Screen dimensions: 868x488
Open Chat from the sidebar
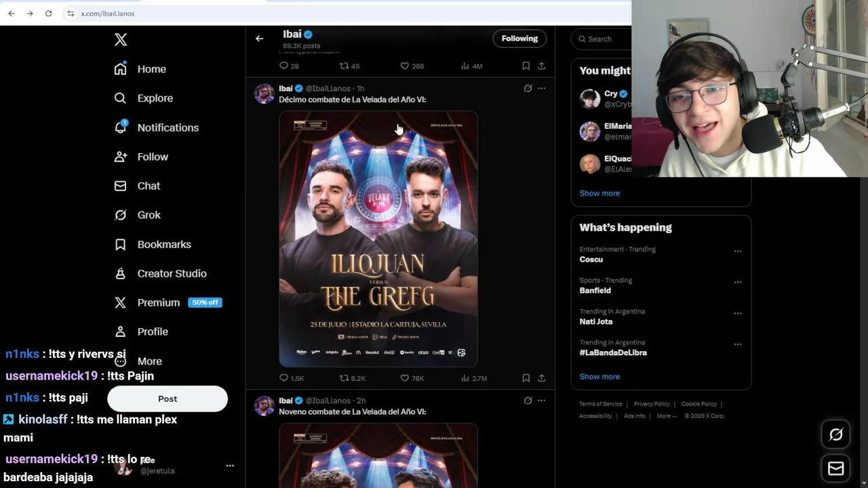point(137,186)
